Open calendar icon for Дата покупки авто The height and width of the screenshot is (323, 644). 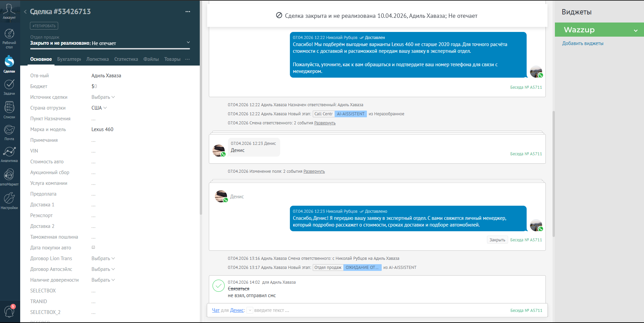(93, 247)
